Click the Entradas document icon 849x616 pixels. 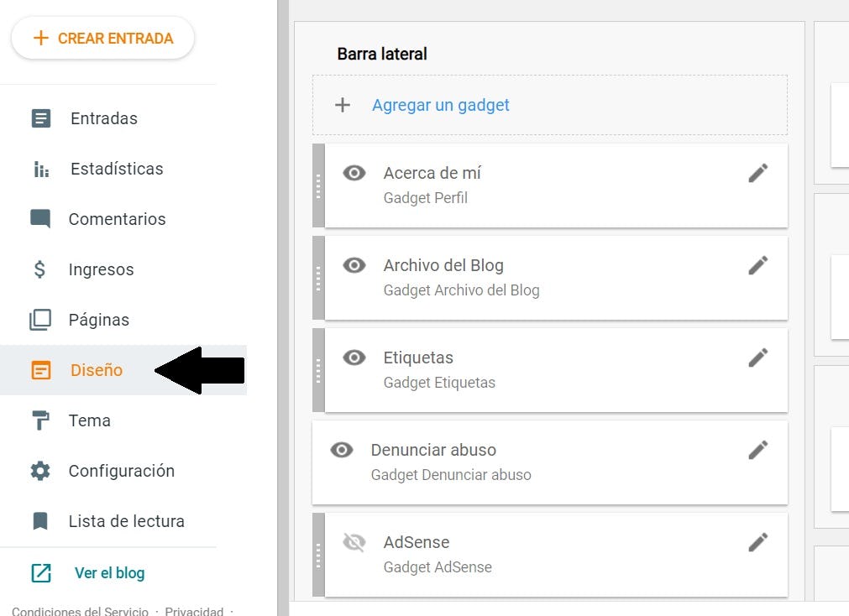pos(41,118)
